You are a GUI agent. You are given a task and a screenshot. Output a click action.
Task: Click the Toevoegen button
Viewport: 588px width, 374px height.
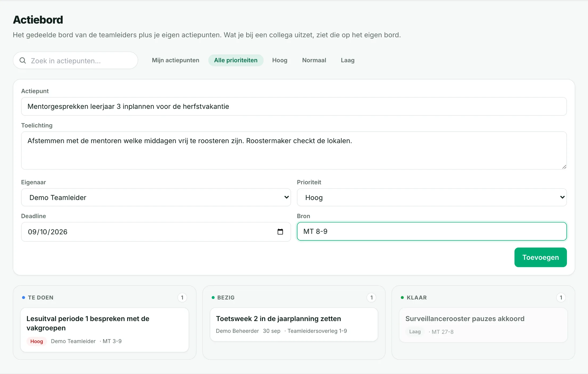pos(540,257)
